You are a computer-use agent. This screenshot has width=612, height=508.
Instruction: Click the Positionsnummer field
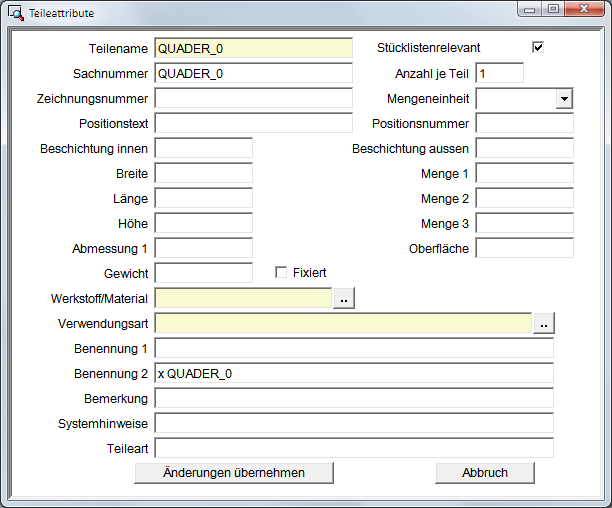524,123
